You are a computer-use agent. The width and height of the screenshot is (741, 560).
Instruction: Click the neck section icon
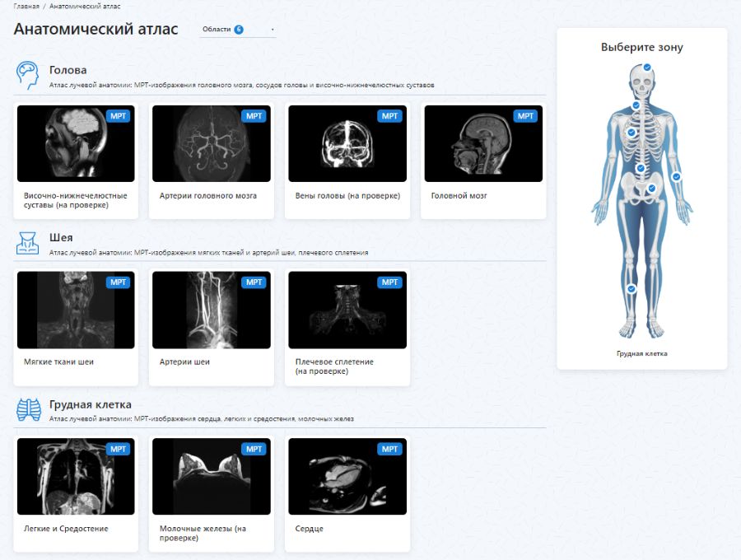click(x=29, y=243)
